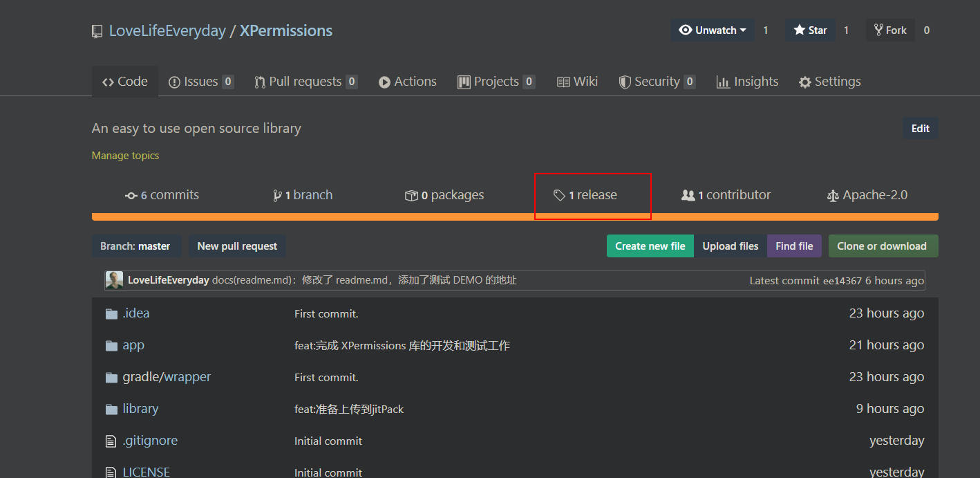980x478 pixels.
Task: Open the Insights tab
Action: [x=748, y=82]
